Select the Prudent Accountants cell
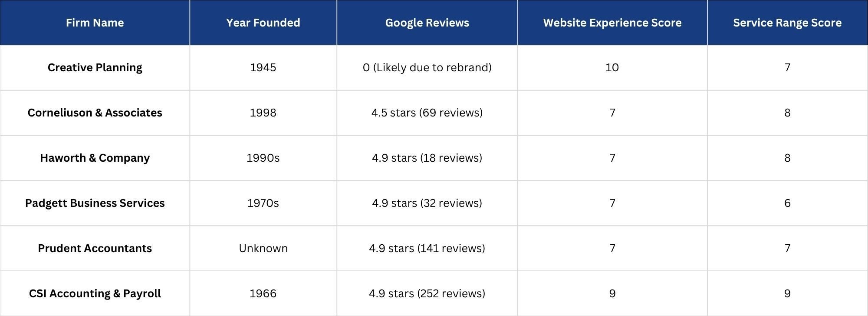 (95, 249)
